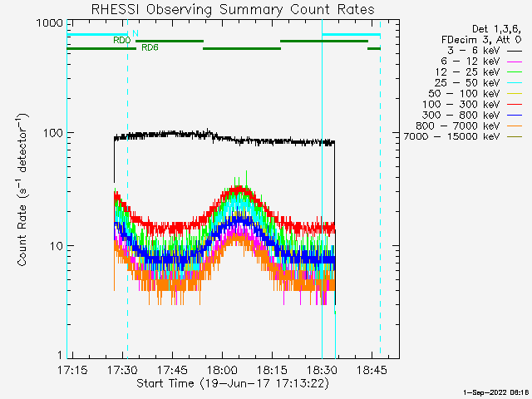
Task: Click the orange line swatch for 800-7000 keV
Action: tap(515, 126)
